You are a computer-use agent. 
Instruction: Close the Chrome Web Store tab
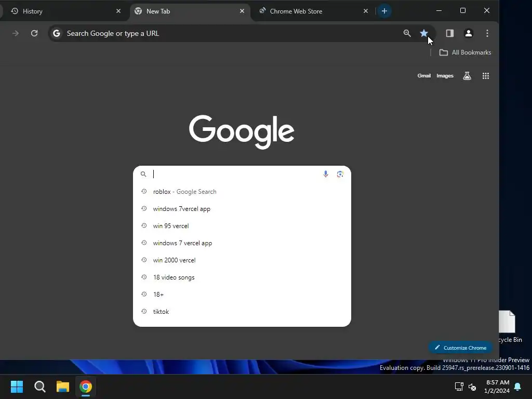366,11
